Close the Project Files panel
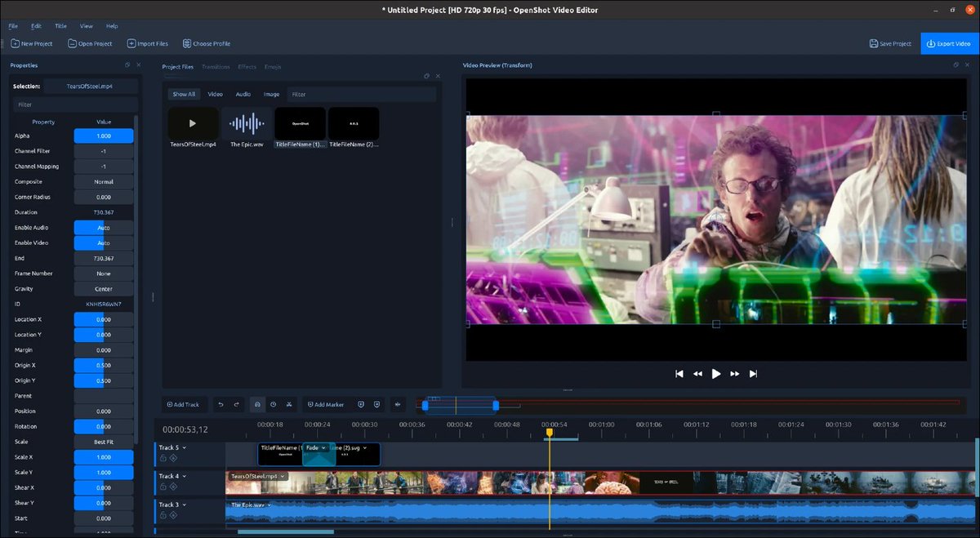980x538 pixels. [x=438, y=76]
